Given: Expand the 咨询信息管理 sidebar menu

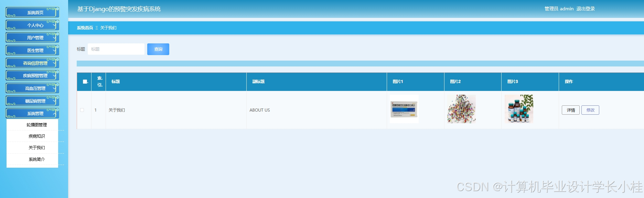Looking at the screenshot, I should [32, 63].
